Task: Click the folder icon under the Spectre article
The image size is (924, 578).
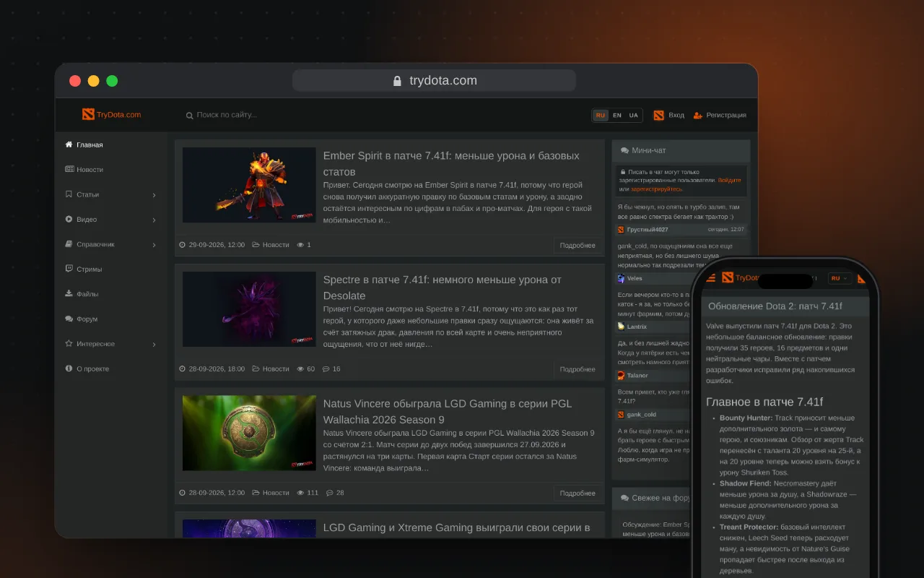Action: click(256, 369)
